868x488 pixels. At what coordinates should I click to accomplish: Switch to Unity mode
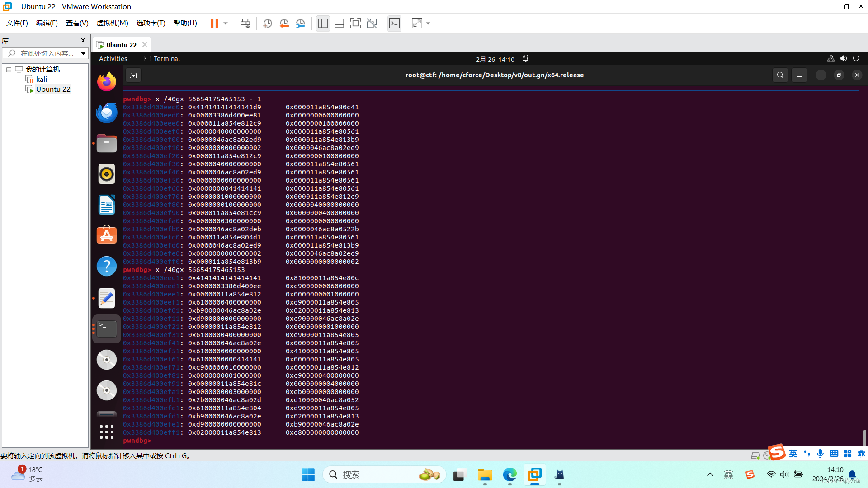click(372, 23)
